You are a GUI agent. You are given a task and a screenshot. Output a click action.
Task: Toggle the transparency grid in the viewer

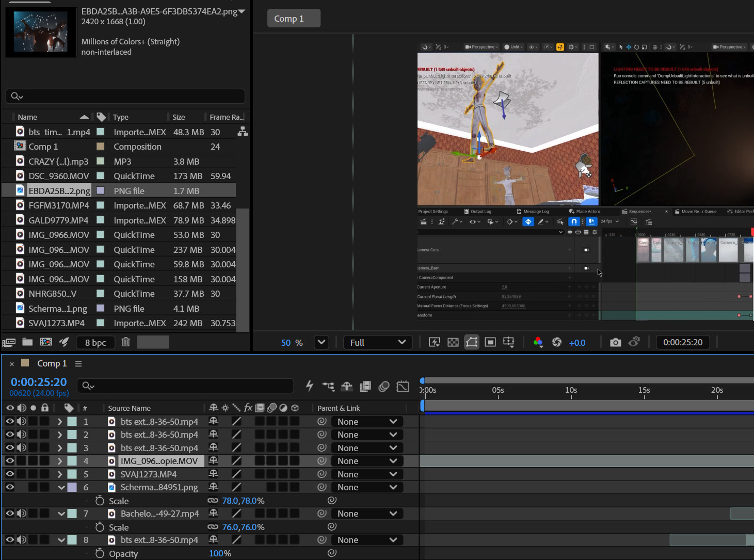coord(453,342)
